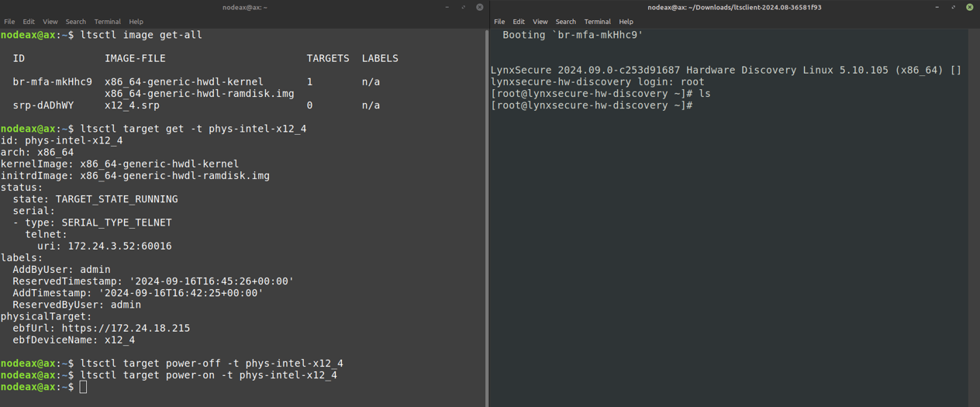Minimize the ltsclient terminal window
980x407 pixels.
937,7
